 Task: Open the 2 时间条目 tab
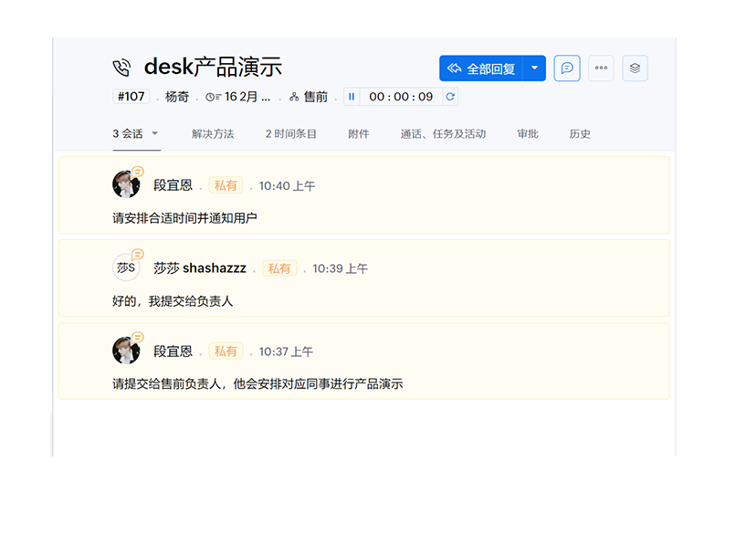pyautogui.click(x=290, y=134)
